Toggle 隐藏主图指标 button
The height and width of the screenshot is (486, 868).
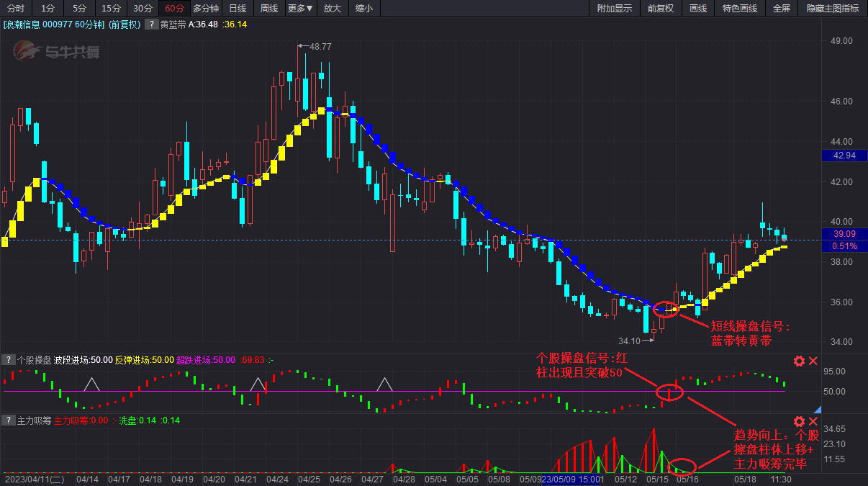point(833,9)
